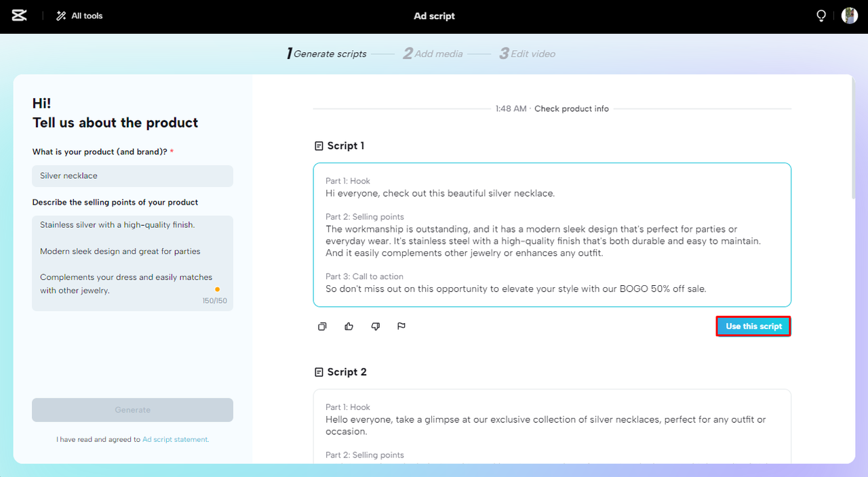Go to the Add media step
This screenshot has height=477, width=868.
[x=433, y=54]
